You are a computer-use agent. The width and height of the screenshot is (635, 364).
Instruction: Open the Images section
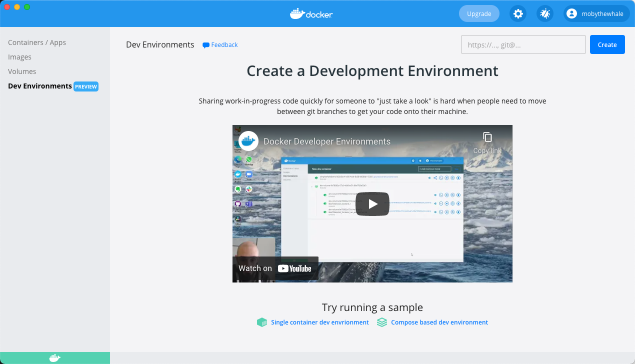click(x=19, y=57)
